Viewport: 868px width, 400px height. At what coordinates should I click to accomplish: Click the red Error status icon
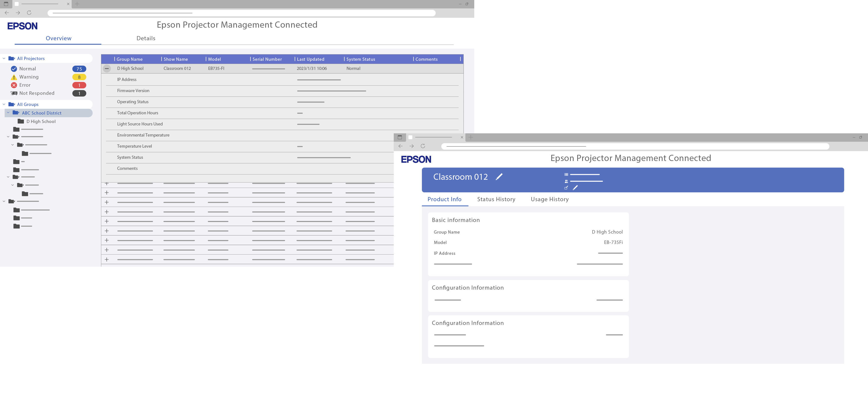coord(14,85)
